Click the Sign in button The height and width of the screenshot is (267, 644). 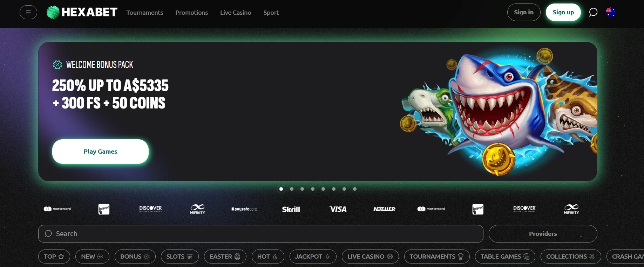524,12
